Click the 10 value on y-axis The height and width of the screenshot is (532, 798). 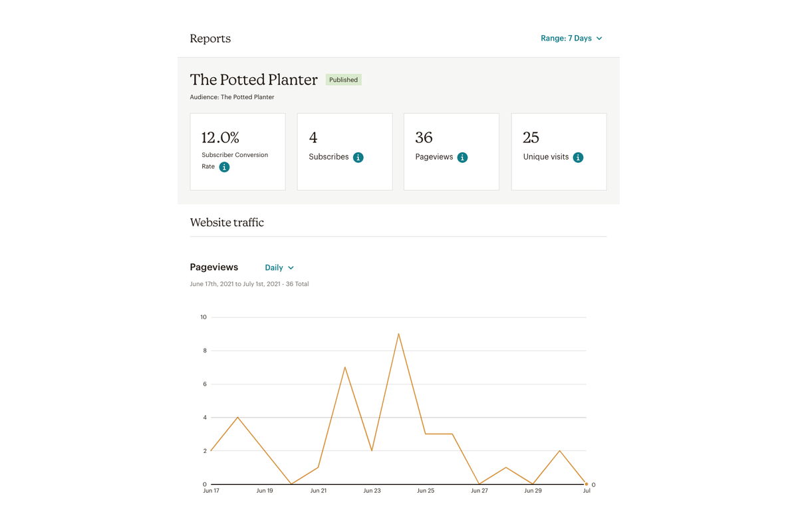tap(203, 317)
